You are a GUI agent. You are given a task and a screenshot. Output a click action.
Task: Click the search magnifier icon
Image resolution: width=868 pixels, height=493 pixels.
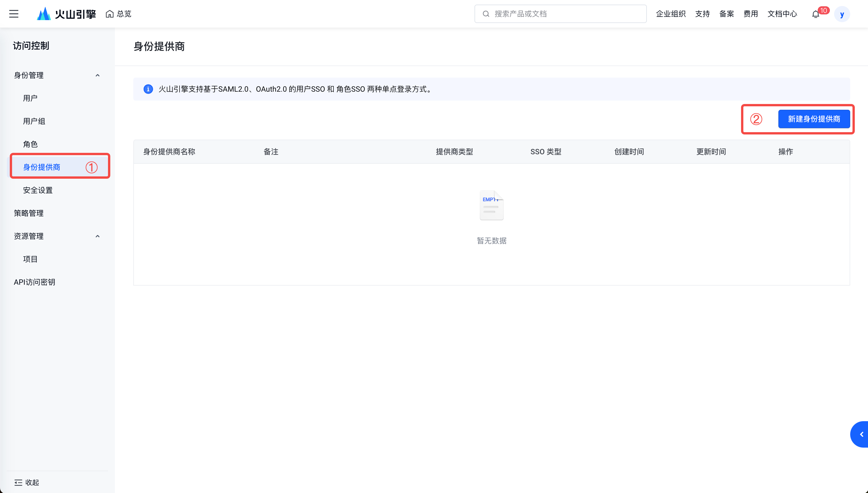pos(486,14)
